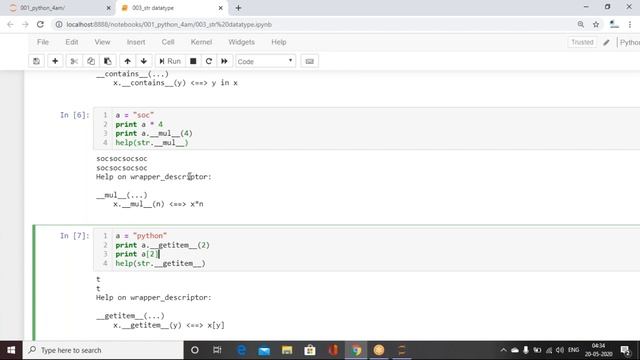Image resolution: width=640 pixels, height=360 pixels.
Task: Click the pencil edit mode indicator icon
Action: (x=607, y=42)
